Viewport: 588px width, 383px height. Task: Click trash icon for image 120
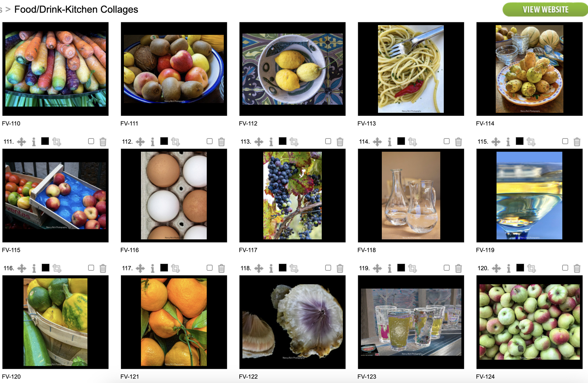pyautogui.click(x=577, y=268)
